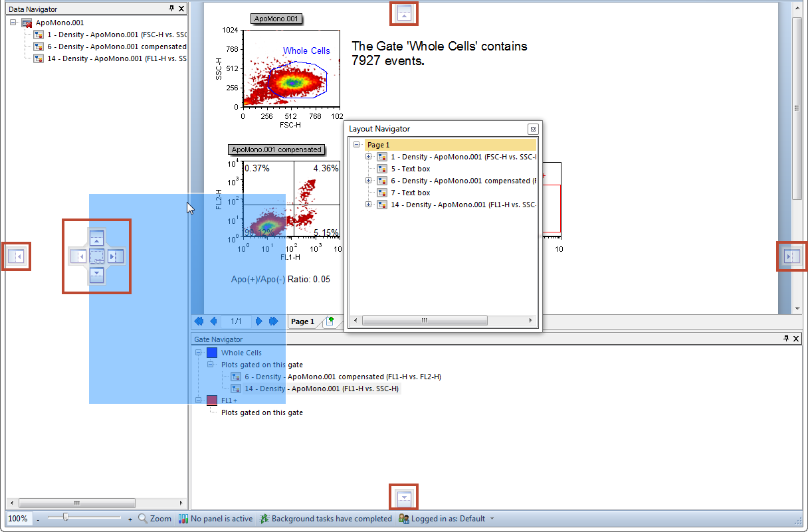Click center tabbed-dock guide in the cross cluster
The width and height of the screenshot is (808, 532).
[97, 256]
